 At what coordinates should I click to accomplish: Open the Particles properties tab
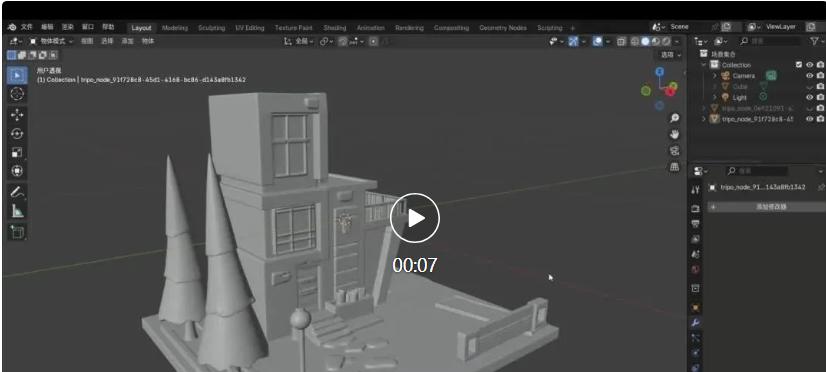695,338
